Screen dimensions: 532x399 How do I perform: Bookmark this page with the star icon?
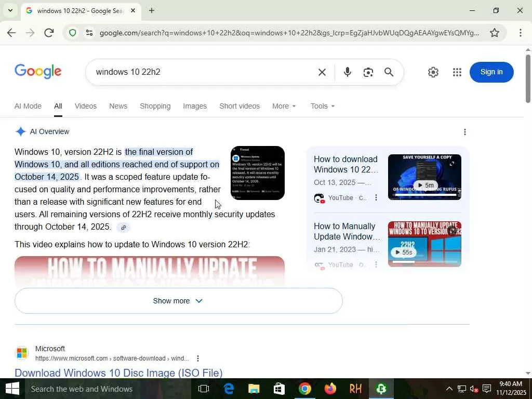[x=495, y=33]
